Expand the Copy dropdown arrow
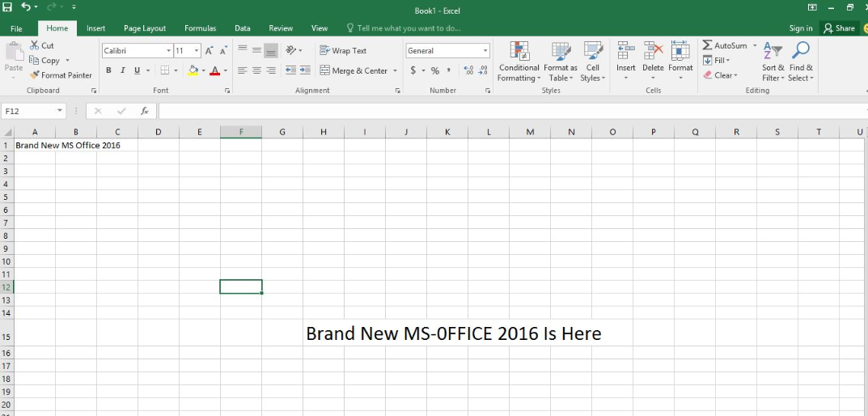 [67, 61]
